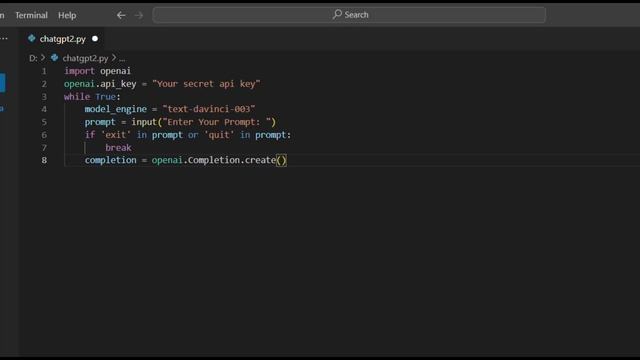The image size is (640, 360).
Task: Go forward with the right arrow
Action: click(x=139, y=15)
